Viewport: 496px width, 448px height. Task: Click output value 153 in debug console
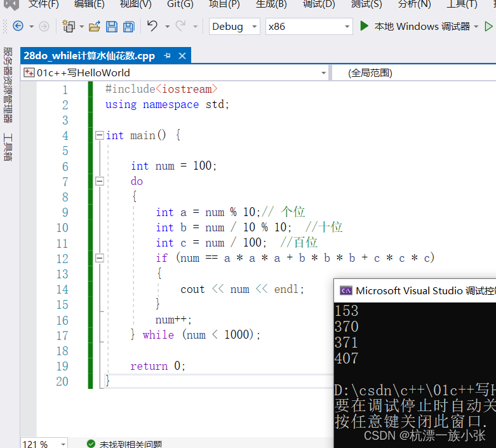346,311
